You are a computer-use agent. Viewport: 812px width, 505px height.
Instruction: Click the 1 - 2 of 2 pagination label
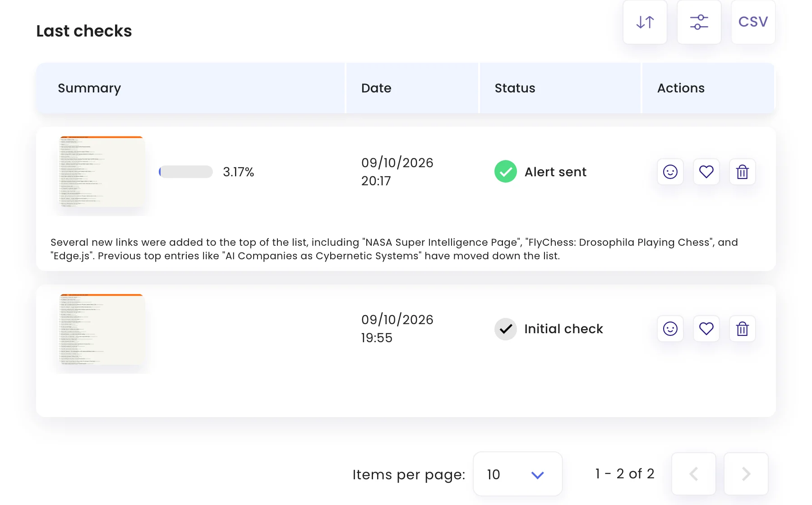click(624, 474)
